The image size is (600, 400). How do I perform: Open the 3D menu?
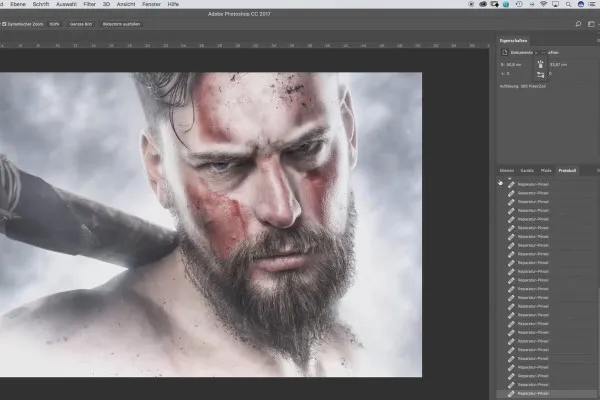point(106,4)
